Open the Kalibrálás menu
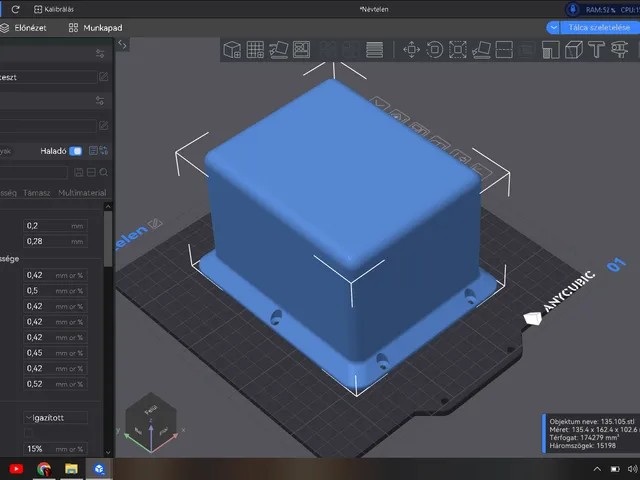Screen dimensions: 640x480 tap(54, 9)
